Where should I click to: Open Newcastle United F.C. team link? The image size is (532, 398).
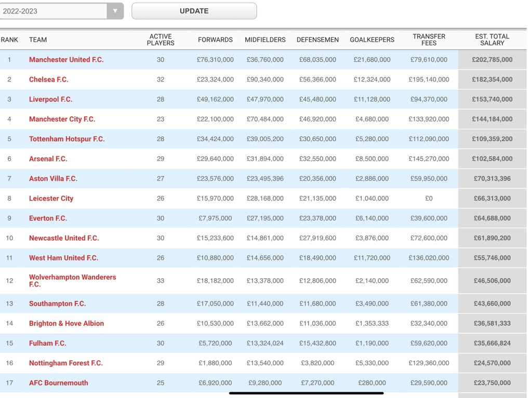click(x=64, y=238)
